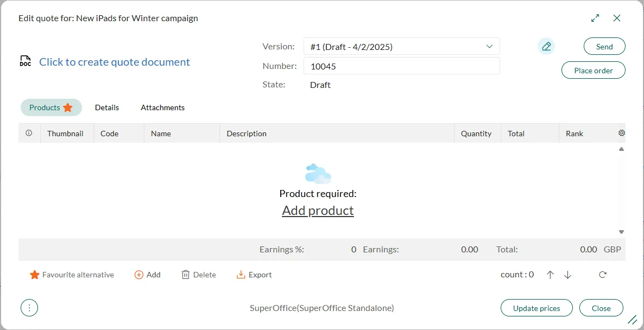The width and height of the screenshot is (644, 330).
Task: Refresh the product list
Action: click(602, 275)
